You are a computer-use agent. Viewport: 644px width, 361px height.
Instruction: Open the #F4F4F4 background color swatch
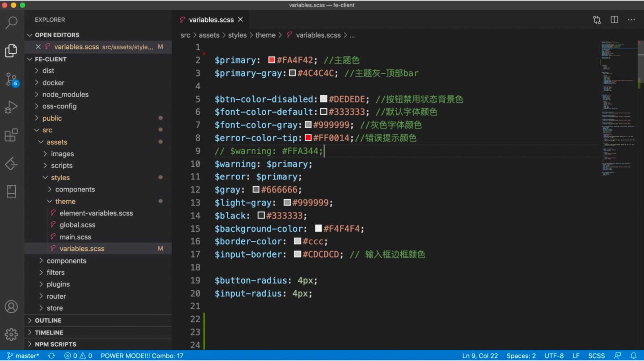pyautogui.click(x=318, y=229)
